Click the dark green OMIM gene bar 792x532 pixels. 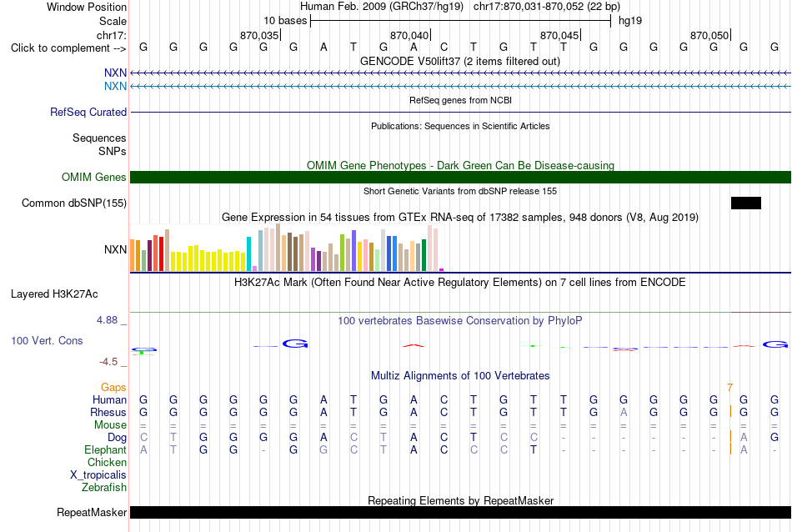click(460, 178)
